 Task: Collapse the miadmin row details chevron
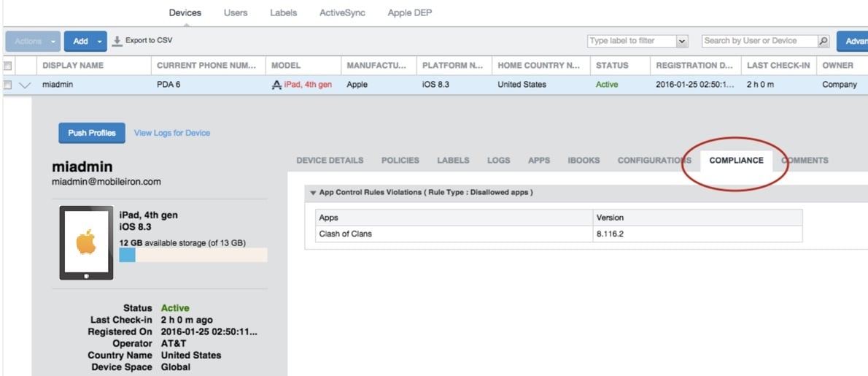(26, 85)
